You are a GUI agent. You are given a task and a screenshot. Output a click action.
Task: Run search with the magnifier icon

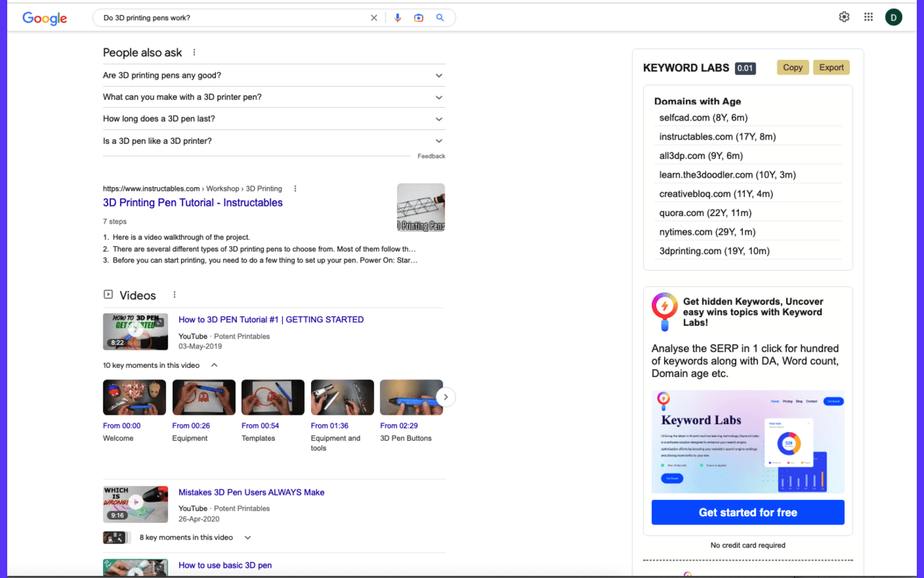440,18
